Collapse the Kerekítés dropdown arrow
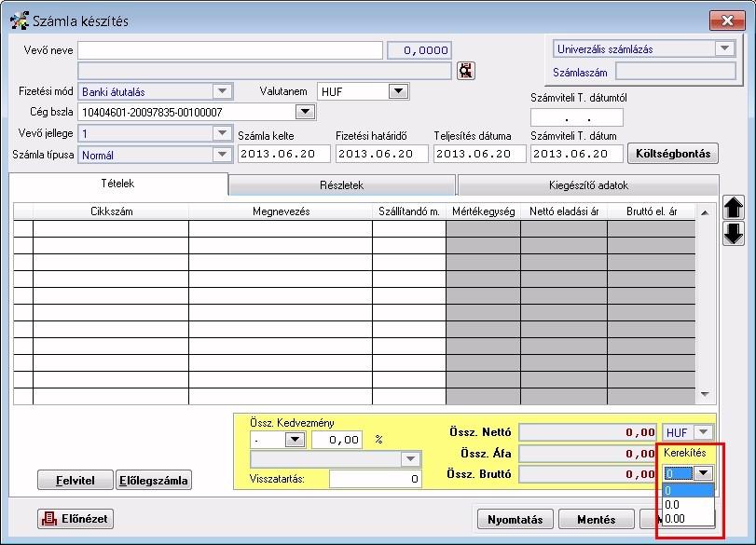 (703, 473)
